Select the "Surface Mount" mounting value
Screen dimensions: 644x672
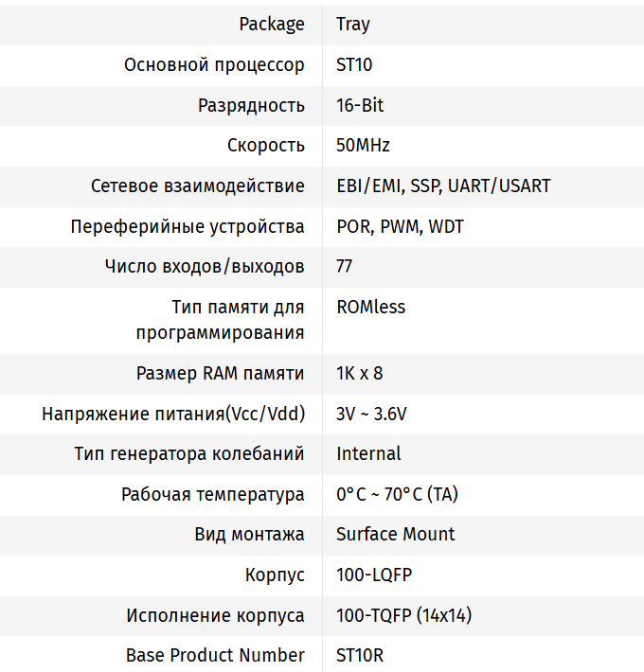tap(395, 534)
